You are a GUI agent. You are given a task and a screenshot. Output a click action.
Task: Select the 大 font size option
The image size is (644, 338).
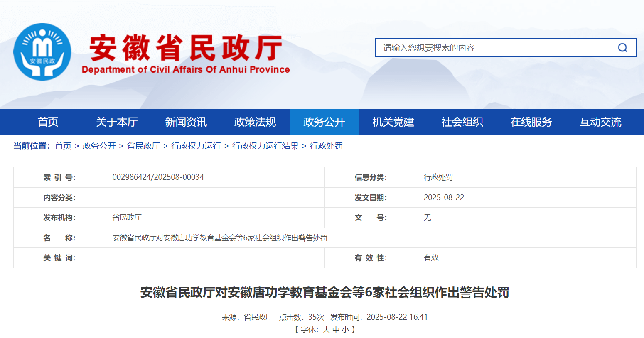327,329
